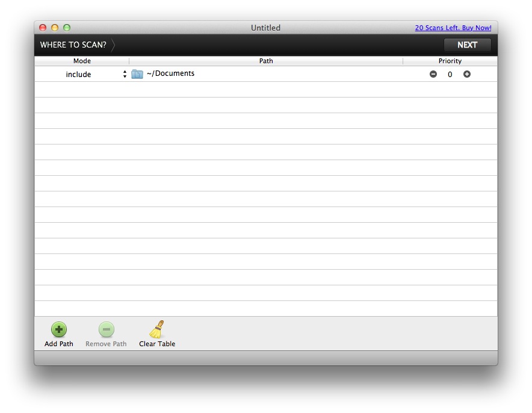Select the WHERE TO SCAN? step

coord(73,45)
